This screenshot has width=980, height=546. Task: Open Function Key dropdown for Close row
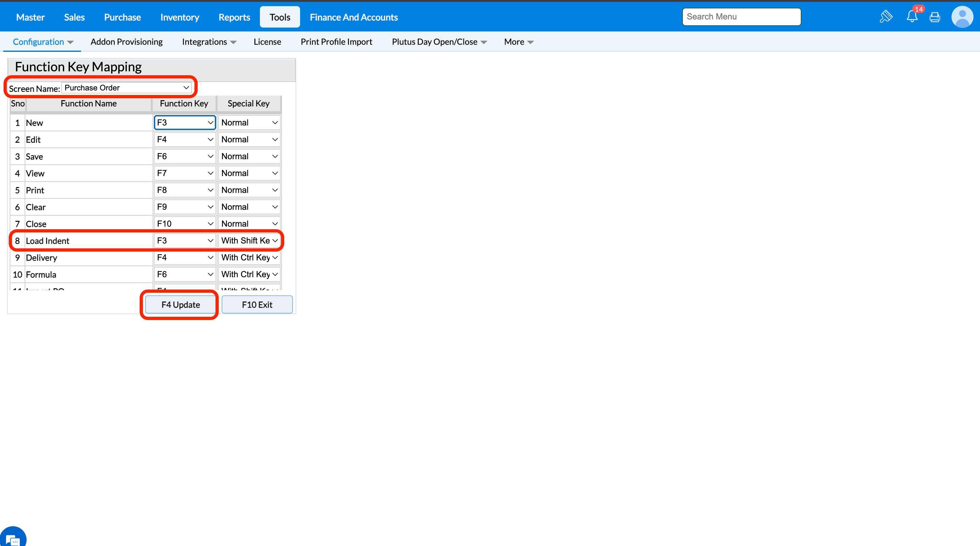184,224
